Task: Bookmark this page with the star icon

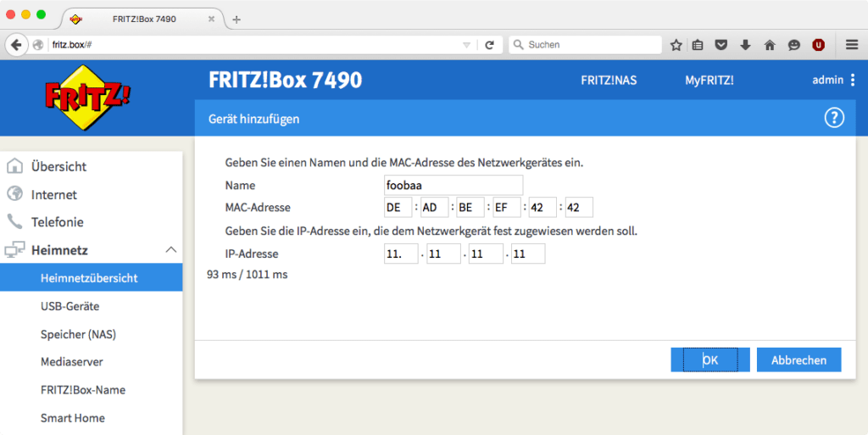Action: click(676, 45)
